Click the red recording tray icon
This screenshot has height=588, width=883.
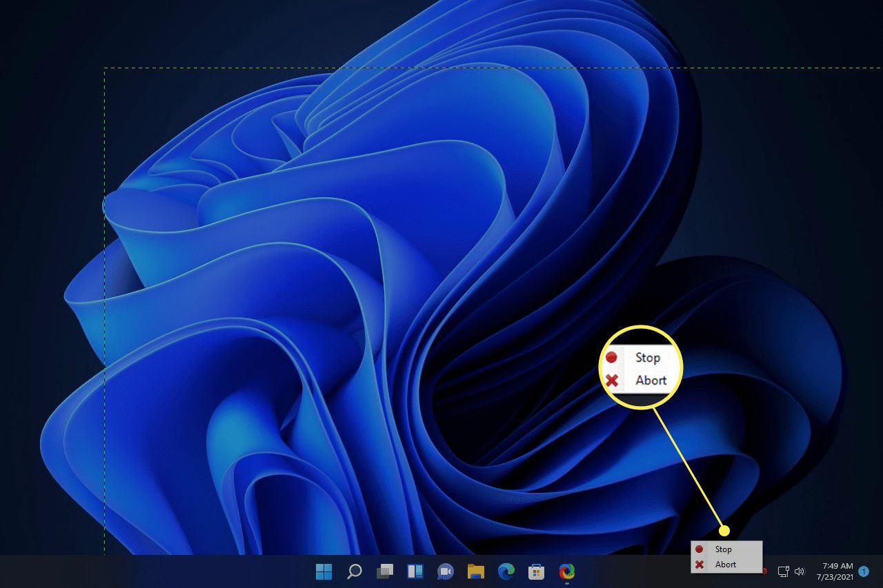pos(765,571)
